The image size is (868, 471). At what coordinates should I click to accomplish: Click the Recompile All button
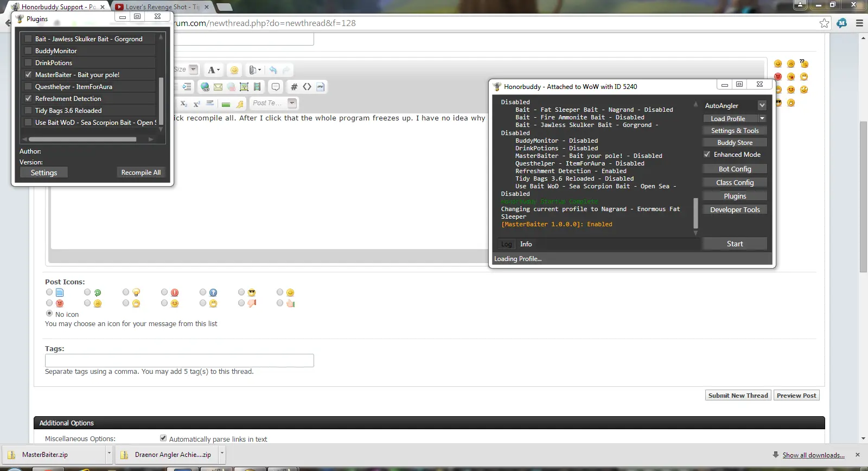click(141, 173)
